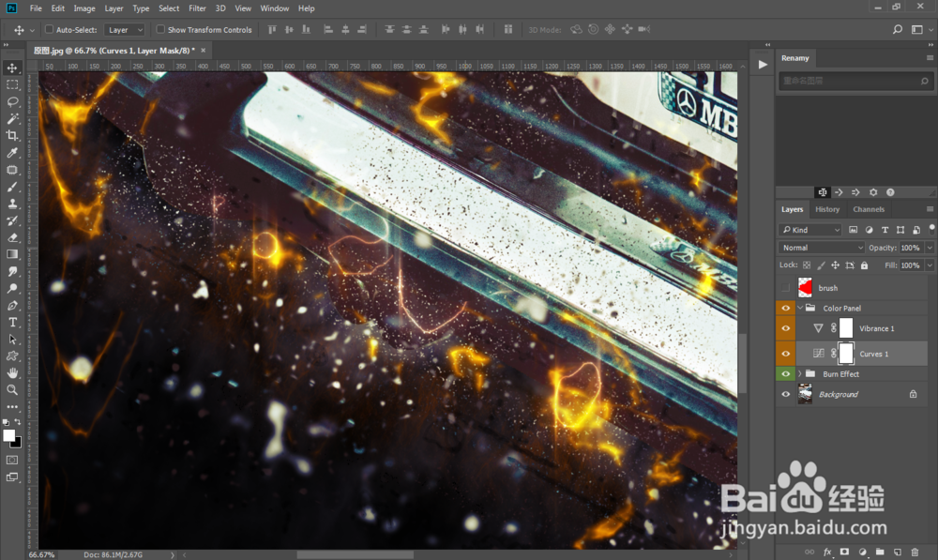The width and height of the screenshot is (938, 560).
Task: Hide the Burn Effect group
Action: [x=785, y=374]
